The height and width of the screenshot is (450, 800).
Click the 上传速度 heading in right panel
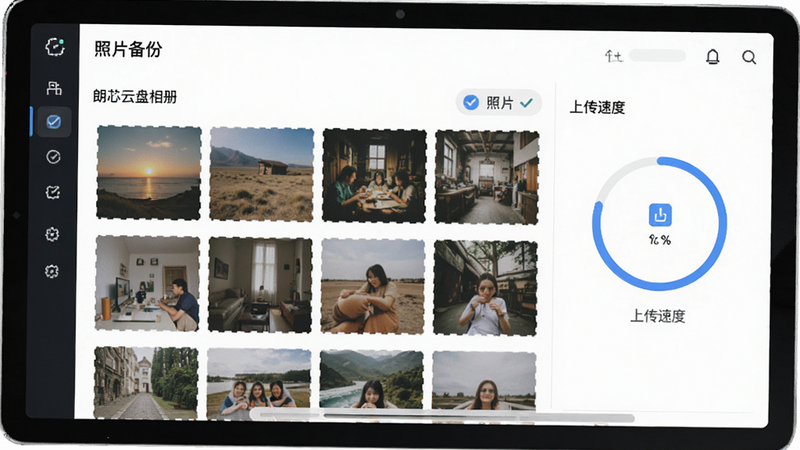[x=597, y=107]
